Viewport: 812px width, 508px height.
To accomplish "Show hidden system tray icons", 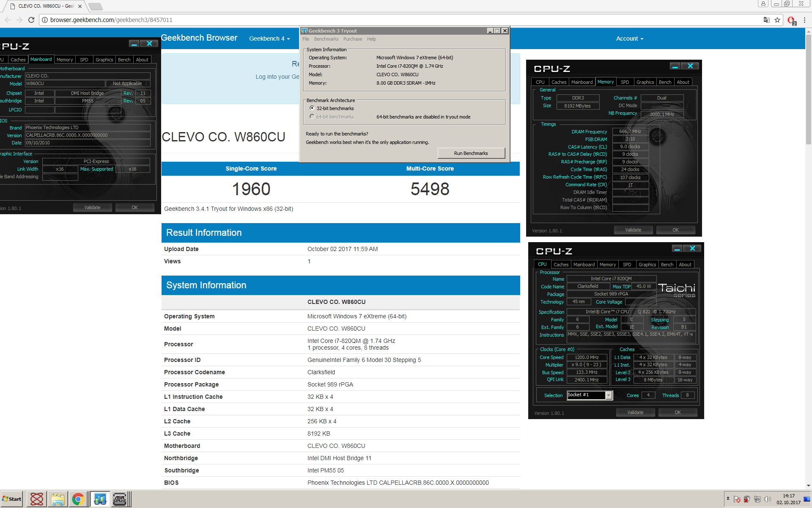I will (x=728, y=499).
